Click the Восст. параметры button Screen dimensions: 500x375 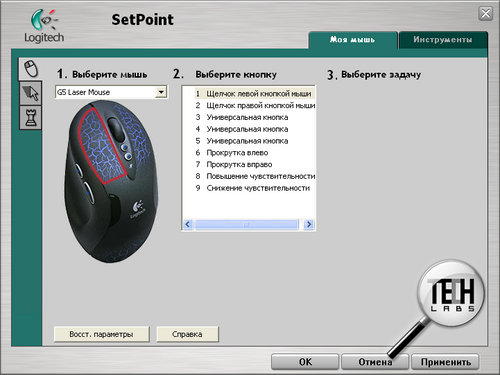coord(101,334)
